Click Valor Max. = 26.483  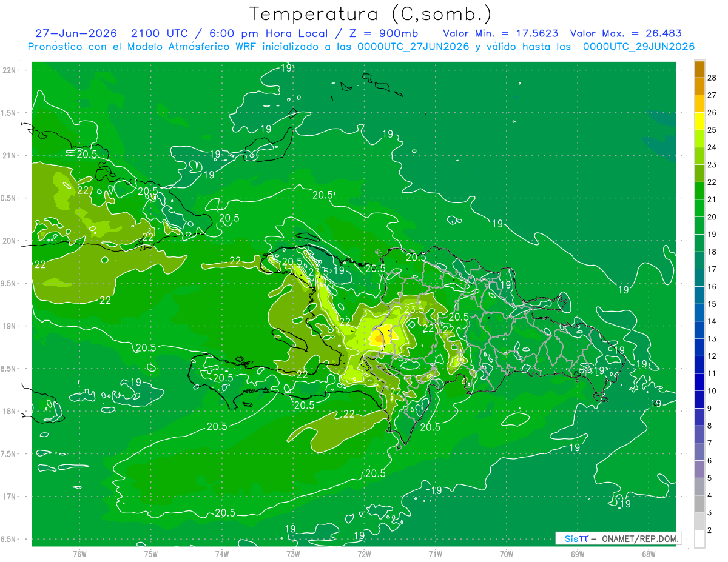(x=627, y=33)
